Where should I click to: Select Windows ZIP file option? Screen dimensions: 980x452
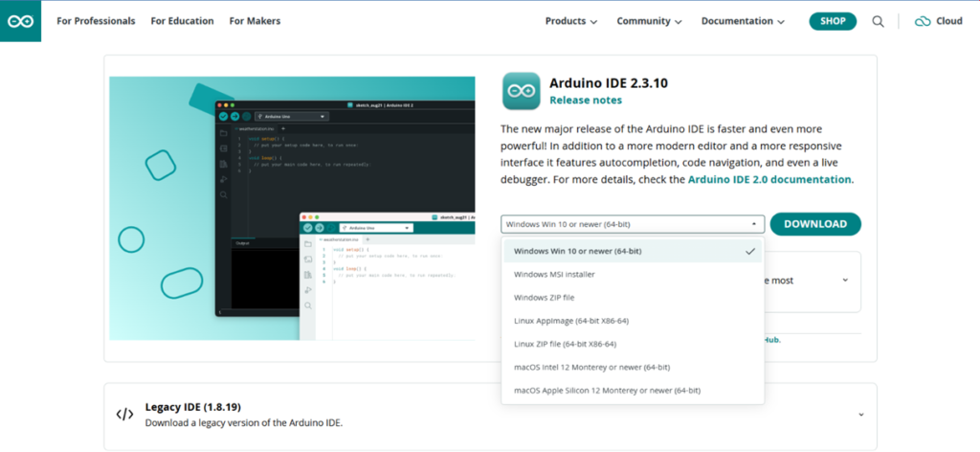[633, 298]
